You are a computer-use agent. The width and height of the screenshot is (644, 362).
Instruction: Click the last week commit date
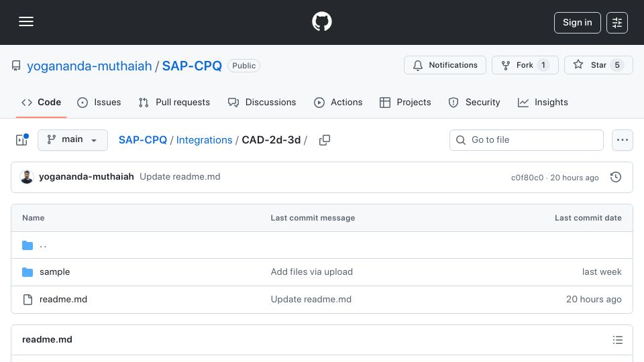point(602,271)
